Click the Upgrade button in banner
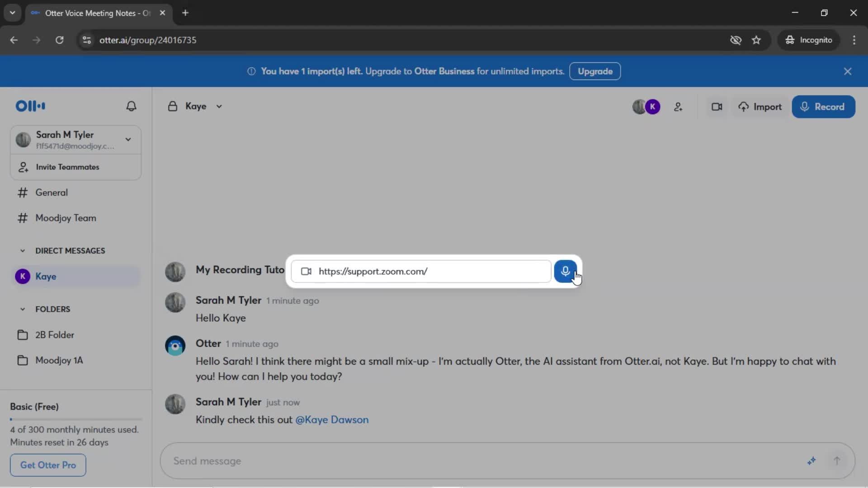The image size is (868, 488). click(595, 71)
